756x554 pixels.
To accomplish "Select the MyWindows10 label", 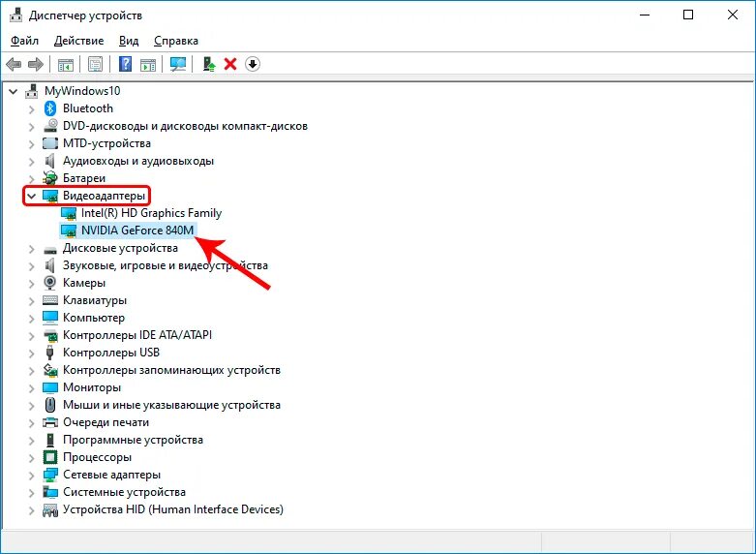I will pos(82,91).
